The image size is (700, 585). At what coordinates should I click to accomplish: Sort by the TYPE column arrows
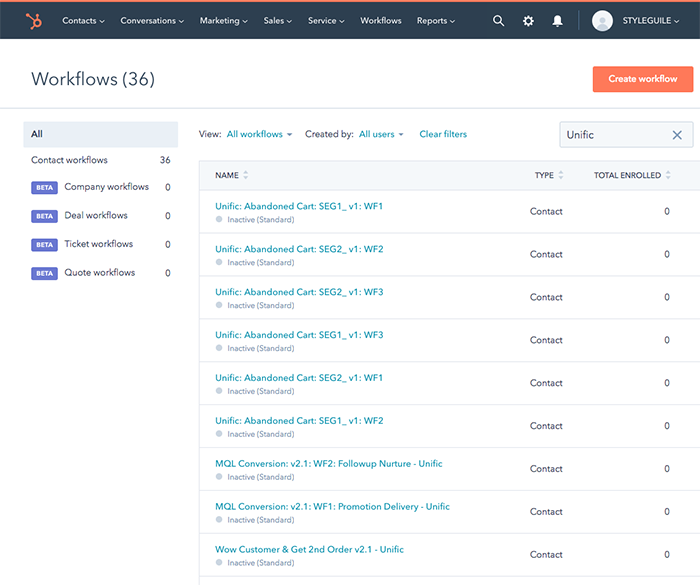coord(561,175)
